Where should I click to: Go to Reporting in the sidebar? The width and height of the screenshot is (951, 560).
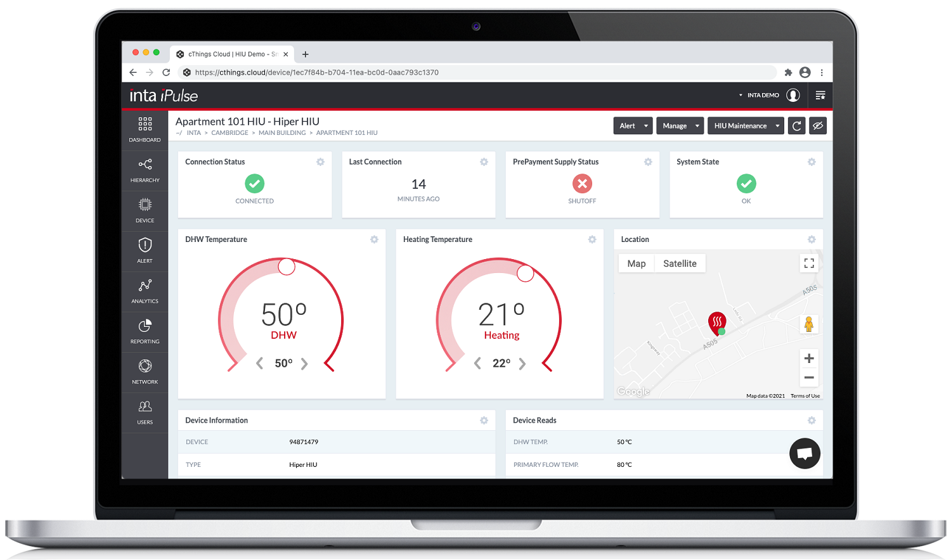(145, 331)
